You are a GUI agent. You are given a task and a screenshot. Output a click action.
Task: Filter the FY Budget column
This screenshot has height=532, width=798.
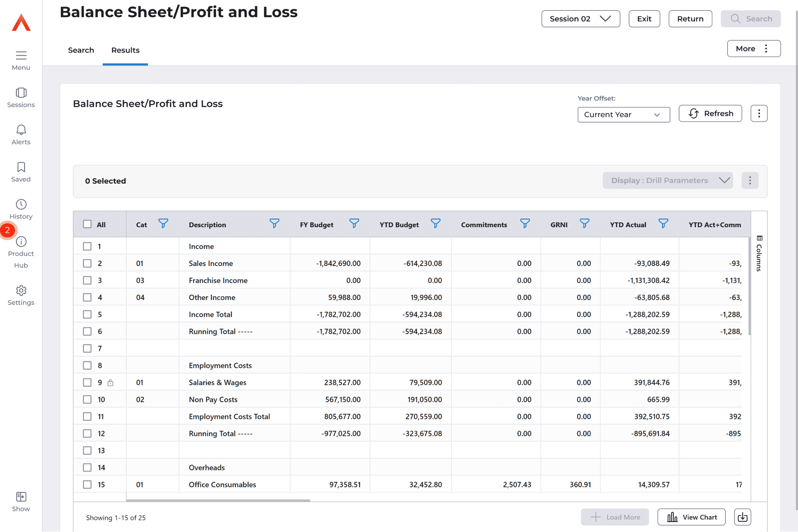click(x=354, y=224)
